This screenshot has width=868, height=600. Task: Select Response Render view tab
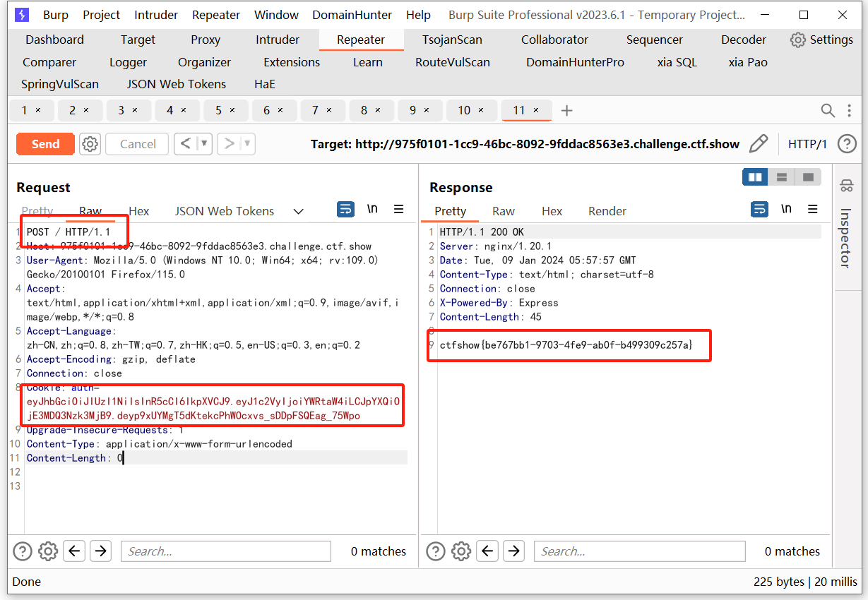pyautogui.click(x=607, y=211)
